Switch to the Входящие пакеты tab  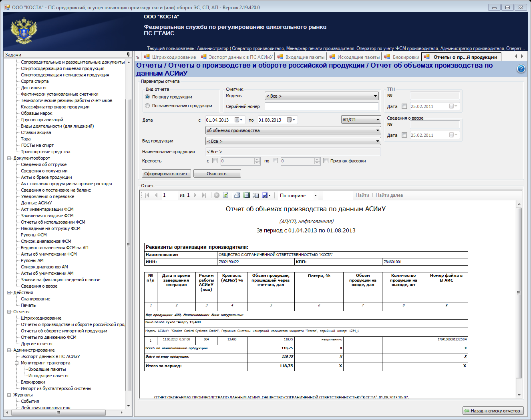coord(301,57)
